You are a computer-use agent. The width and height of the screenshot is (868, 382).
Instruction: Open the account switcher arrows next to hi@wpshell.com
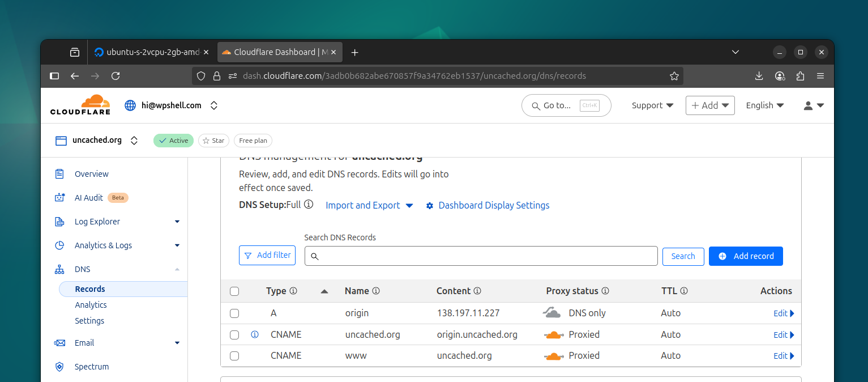pos(213,105)
